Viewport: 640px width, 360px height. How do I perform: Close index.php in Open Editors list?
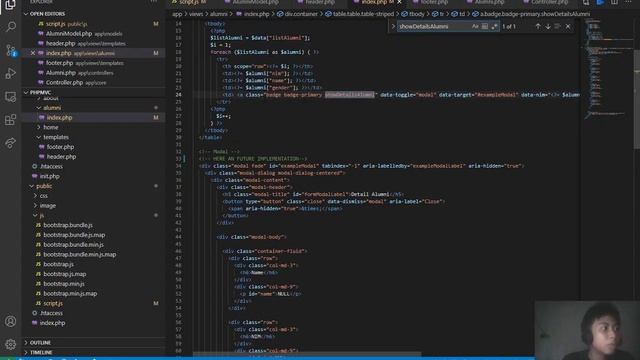pyautogui.click(x=33, y=53)
